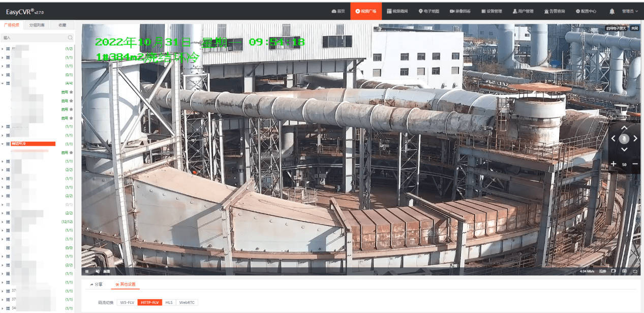Click the notification bell icon
Image resolution: width=644 pixels, height=313 pixels.
[612, 11]
